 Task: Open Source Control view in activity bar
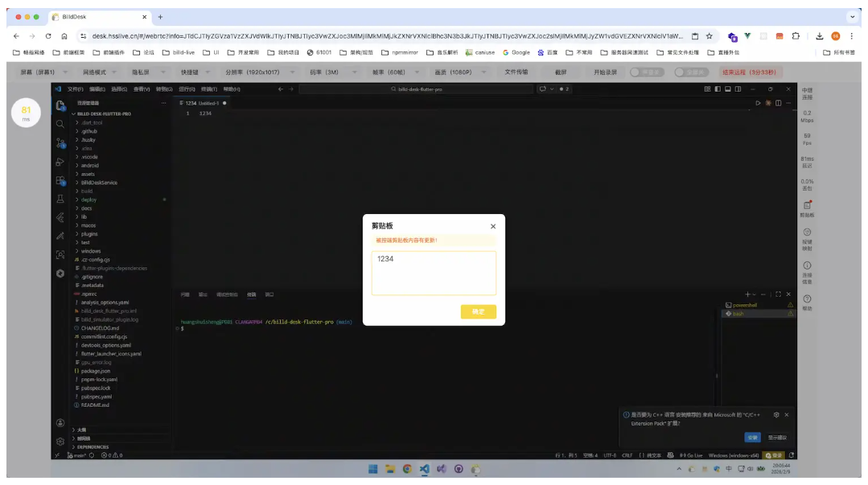pos(60,143)
